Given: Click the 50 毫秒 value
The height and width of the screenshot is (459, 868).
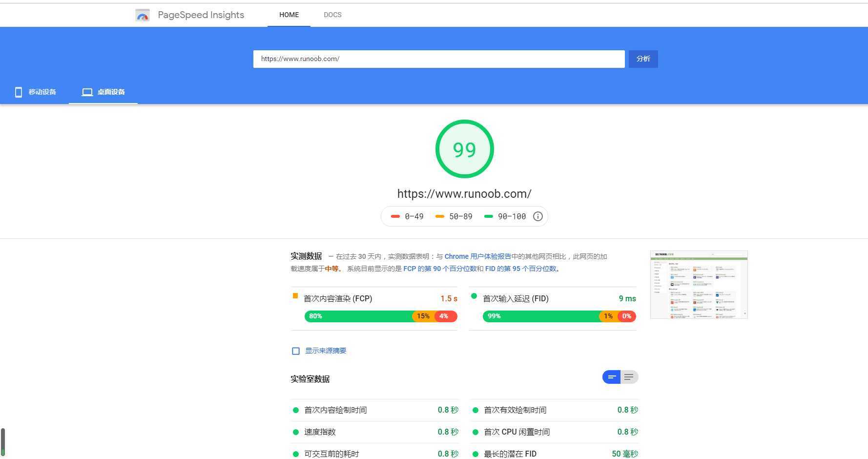Looking at the screenshot, I should pos(625,454).
